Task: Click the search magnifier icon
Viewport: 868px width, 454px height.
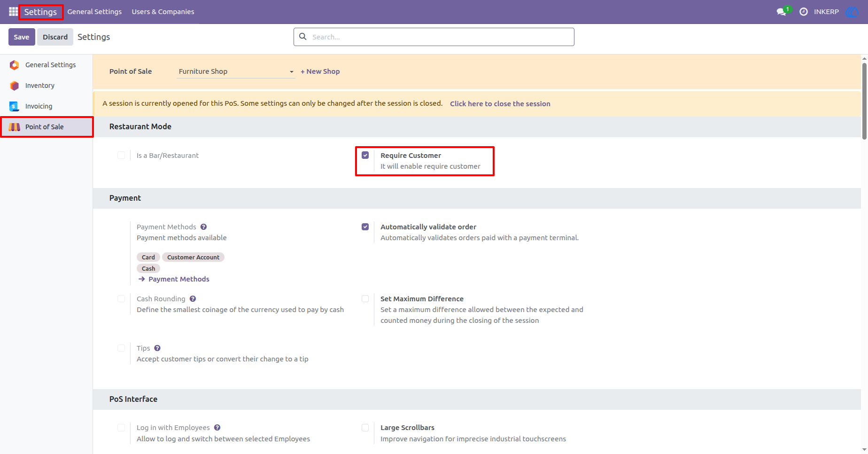Action: [303, 37]
